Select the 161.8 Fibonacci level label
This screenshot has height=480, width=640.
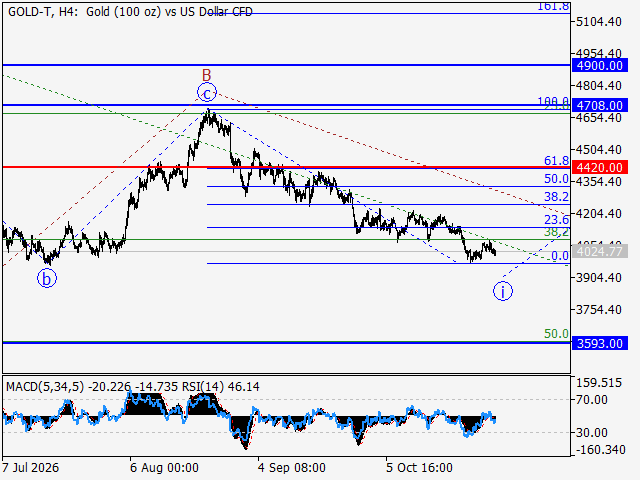pos(553,7)
